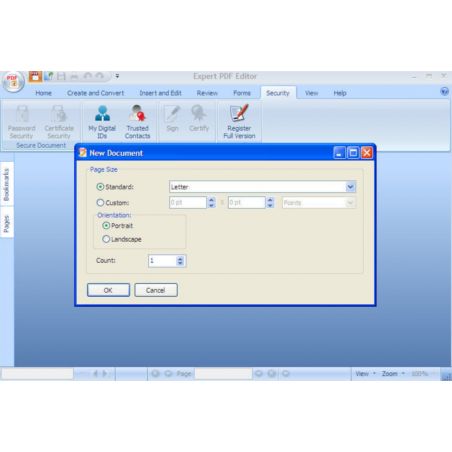Image resolution: width=452 pixels, height=452 pixels.
Task: Go to the Review tab
Action: click(207, 93)
